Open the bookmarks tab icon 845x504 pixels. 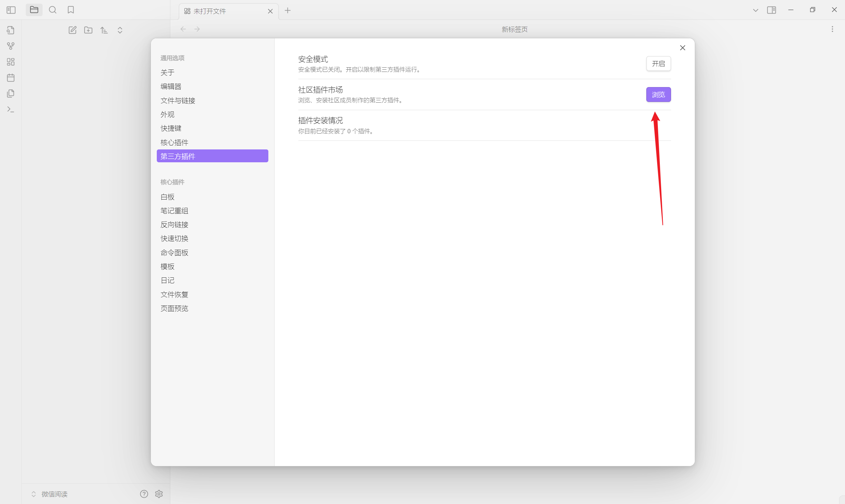tap(71, 10)
